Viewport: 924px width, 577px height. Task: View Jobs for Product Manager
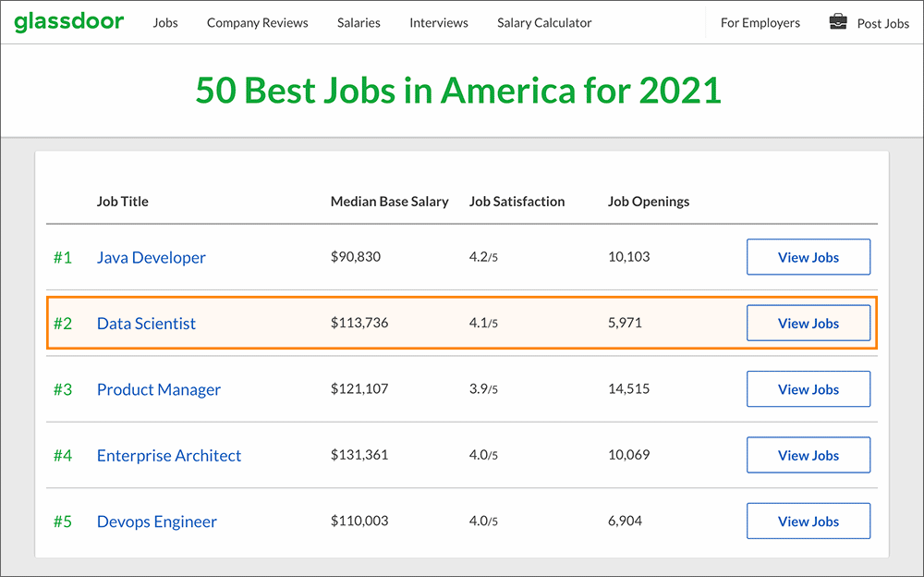click(x=808, y=388)
